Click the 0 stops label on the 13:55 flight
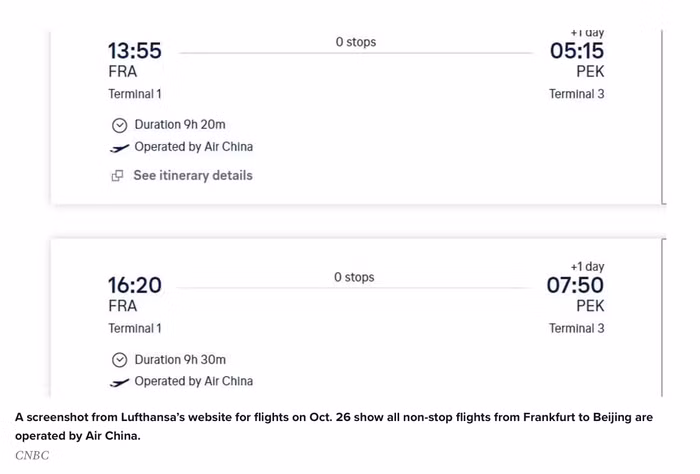 click(x=356, y=42)
